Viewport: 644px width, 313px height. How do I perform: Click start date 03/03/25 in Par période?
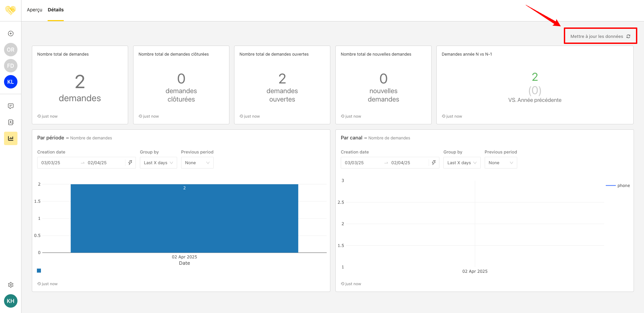(51, 163)
